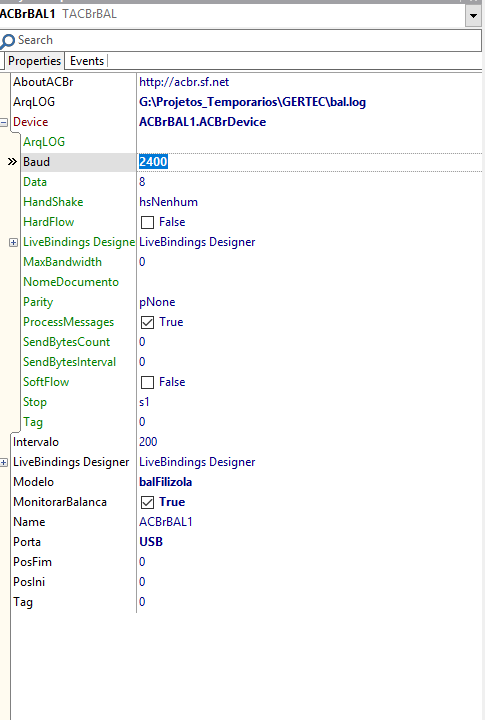Select the bottom black Tag property
The height and width of the screenshot is (720, 485).
(x=23, y=602)
